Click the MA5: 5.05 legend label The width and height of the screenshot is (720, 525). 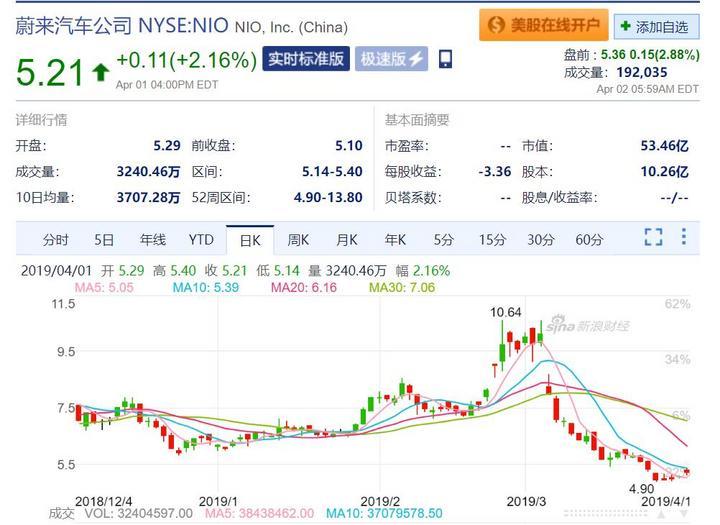point(104,288)
